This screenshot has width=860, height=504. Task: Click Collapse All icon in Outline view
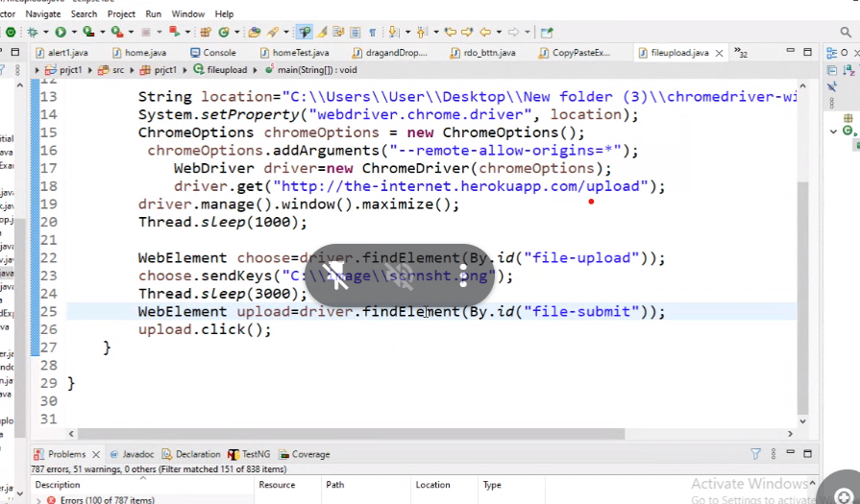pos(832,70)
